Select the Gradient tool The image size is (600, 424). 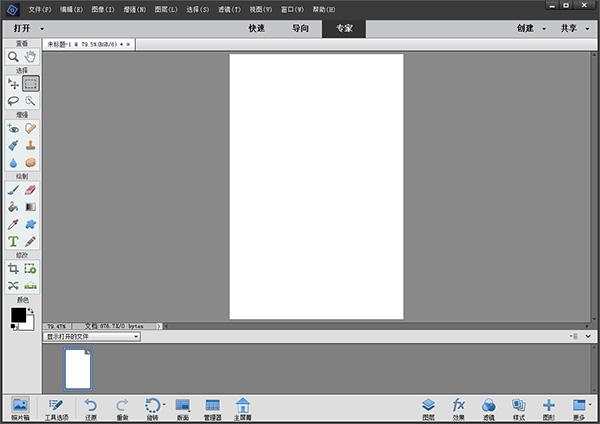click(30, 207)
